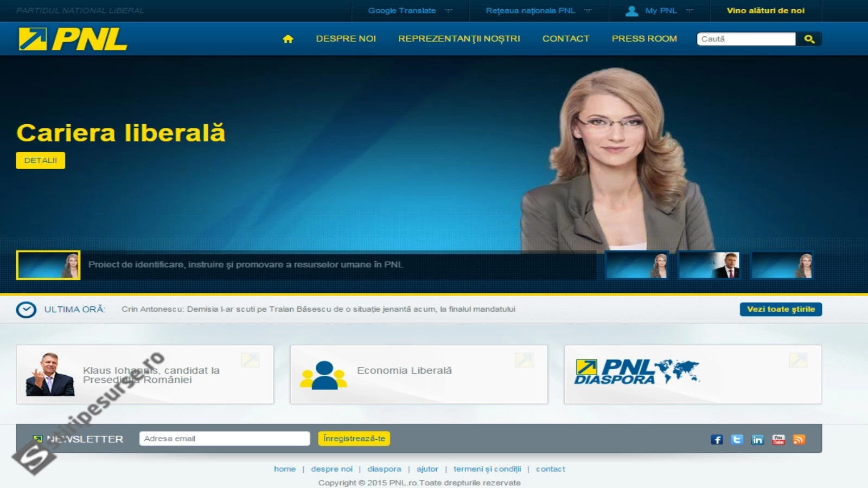Click the search magnifier button

pyautogui.click(x=809, y=39)
